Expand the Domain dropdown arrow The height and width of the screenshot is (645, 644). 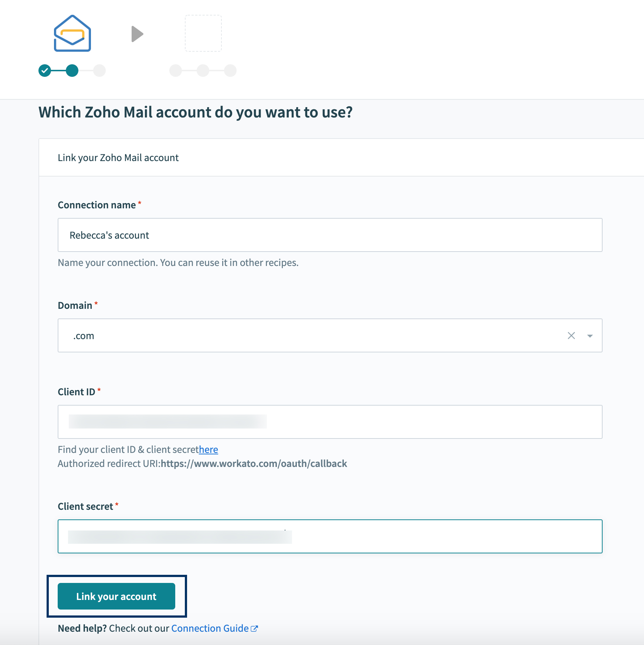click(x=590, y=336)
